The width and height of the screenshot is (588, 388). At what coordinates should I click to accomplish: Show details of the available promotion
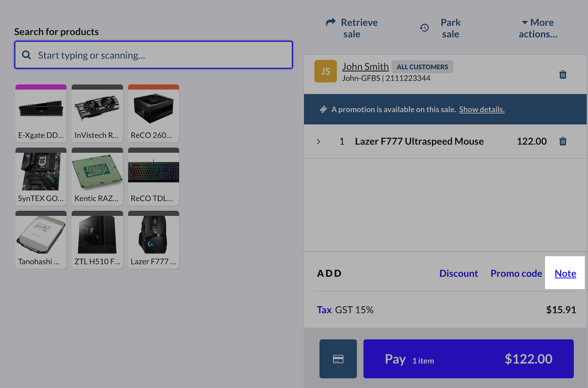pyautogui.click(x=482, y=109)
